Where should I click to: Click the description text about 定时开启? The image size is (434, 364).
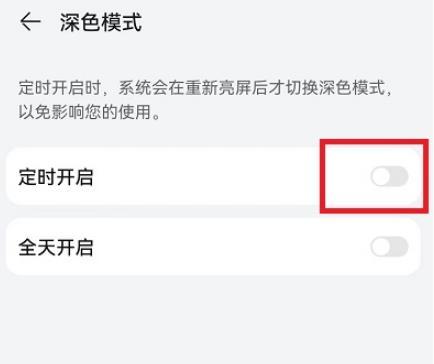[x=205, y=100]
